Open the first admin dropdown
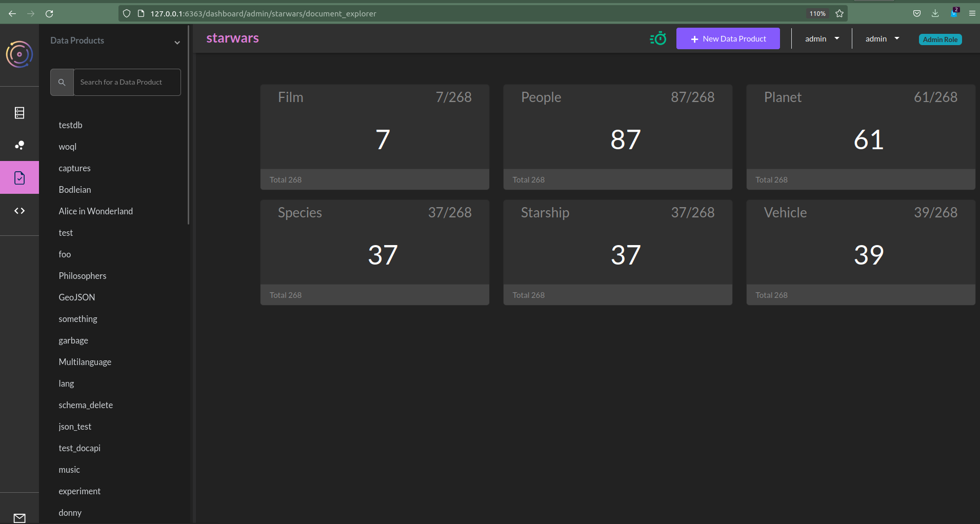Viewport: 980px width, 524px height. click(822, 39)
